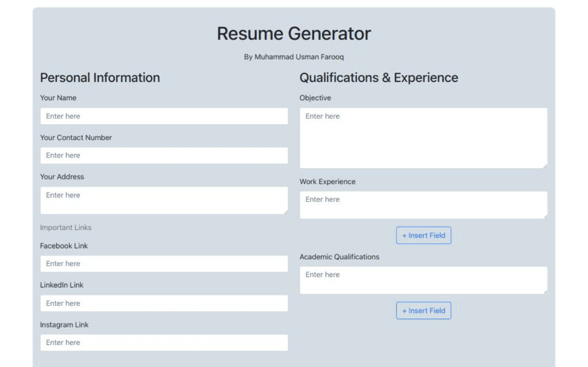The width and height of the screenshot is (588, 367).
Task: Select the Facebook Link input box
Action: point(164,264)
